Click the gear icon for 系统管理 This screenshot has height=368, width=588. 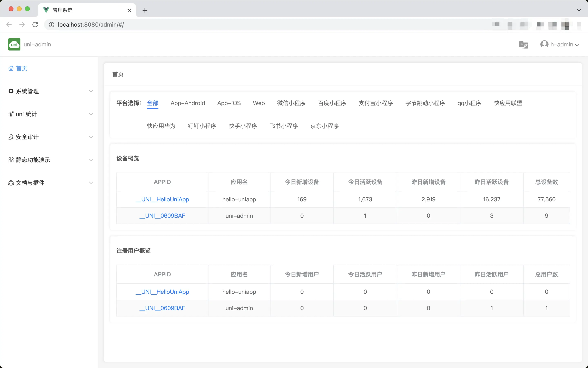(x=11, y=91)
